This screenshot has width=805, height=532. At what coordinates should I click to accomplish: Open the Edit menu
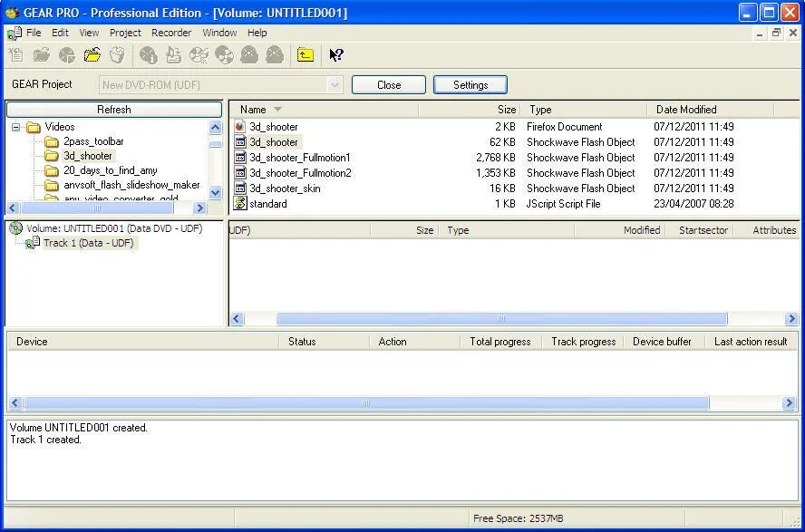tap(60, 33)
